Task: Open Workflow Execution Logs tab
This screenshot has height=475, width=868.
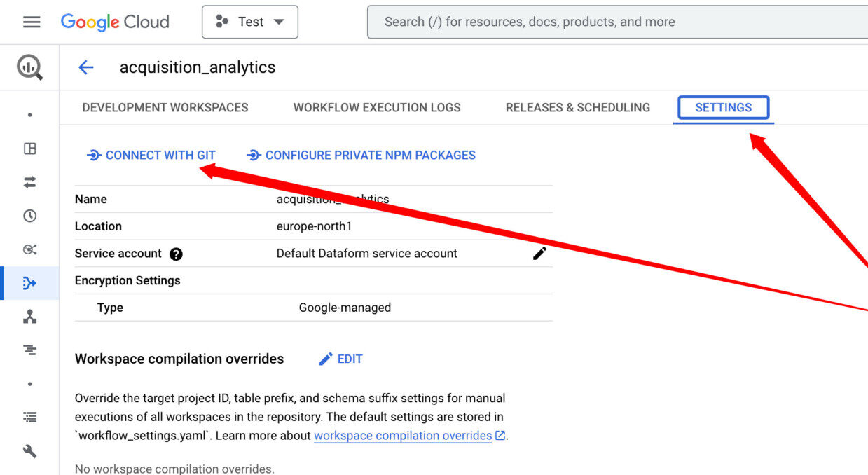Action: coord(377,108)
